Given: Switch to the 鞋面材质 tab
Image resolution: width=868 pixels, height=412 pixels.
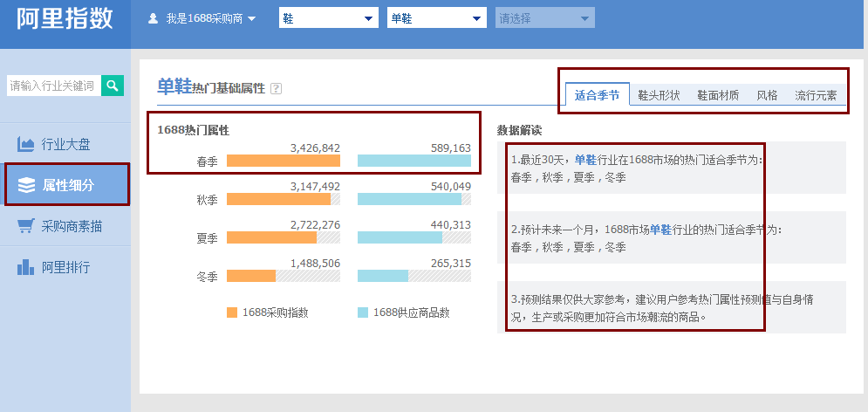Looking at the screenshot, I should pyautogui.click(x=718, y=96).
